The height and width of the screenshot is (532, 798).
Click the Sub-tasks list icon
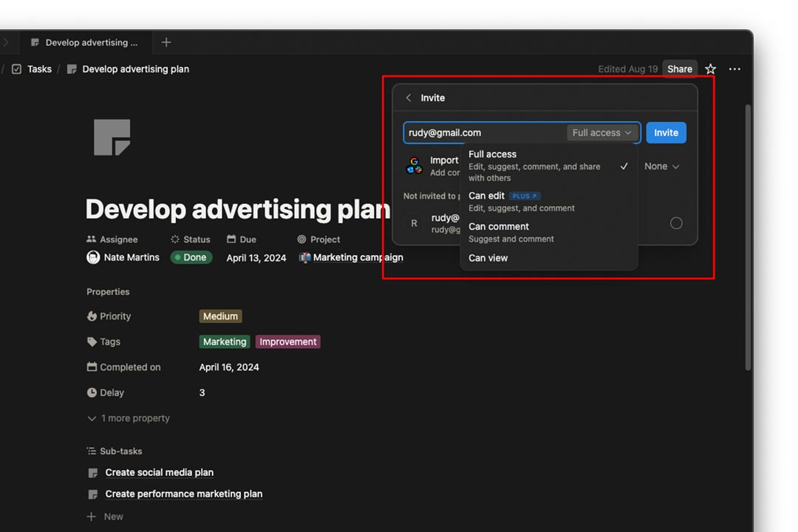(x=91, y=451)
